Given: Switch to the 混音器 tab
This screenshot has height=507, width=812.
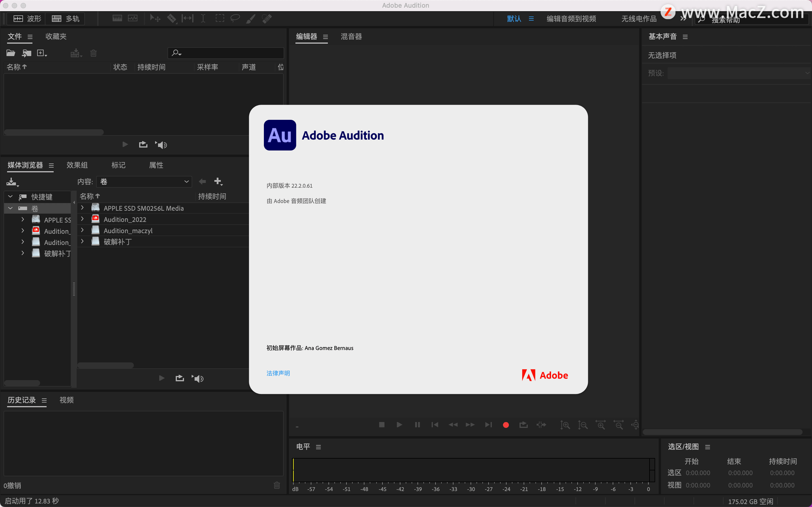Looking at the screenshot, I should (351, 36).
